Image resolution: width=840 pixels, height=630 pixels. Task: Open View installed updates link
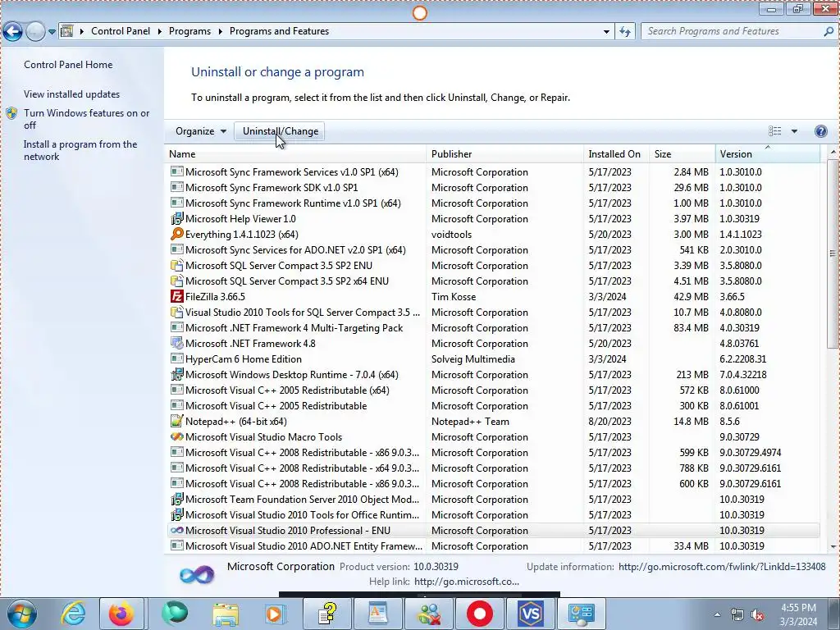click(72, 94)
